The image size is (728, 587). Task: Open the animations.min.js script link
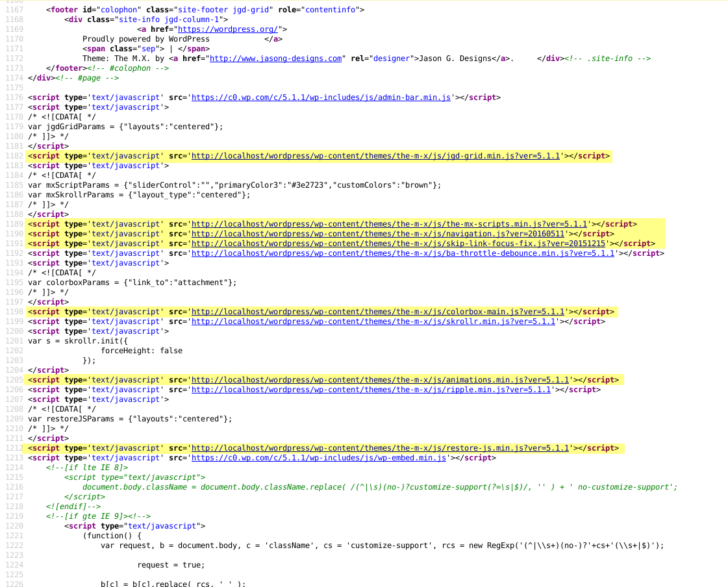click(381, 381)
